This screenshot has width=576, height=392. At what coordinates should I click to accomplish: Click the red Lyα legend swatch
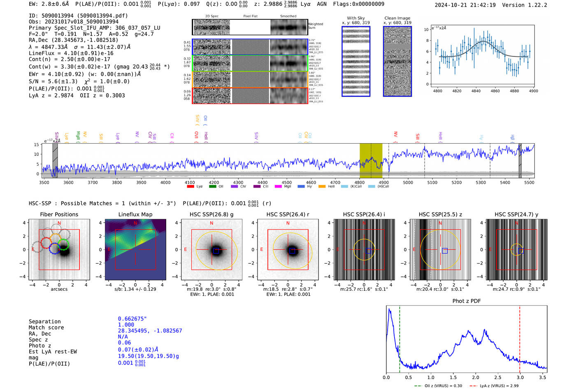pyautogui.click(x=190, y=186)
